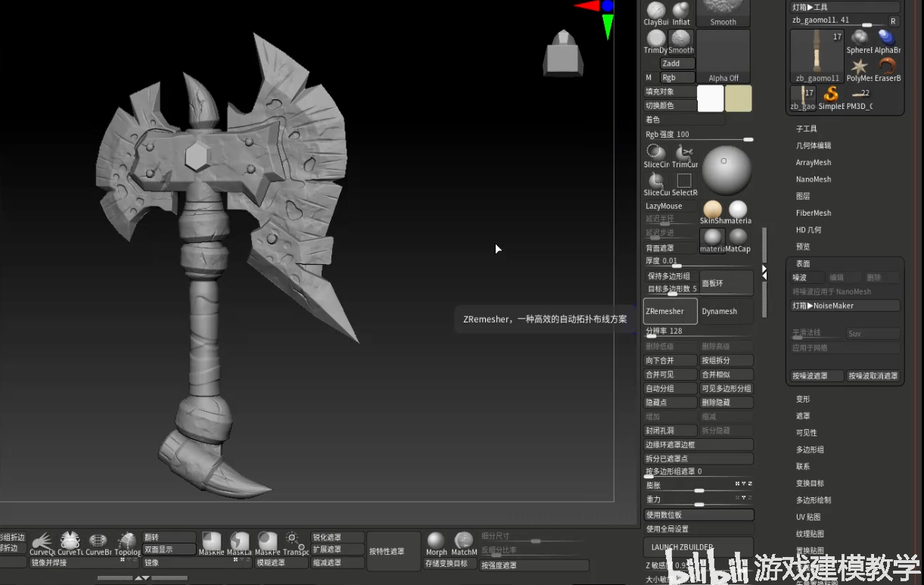Expand the 子工具 subtool palette
Viewport: 924px width, 585px height.
click(807, 129)
